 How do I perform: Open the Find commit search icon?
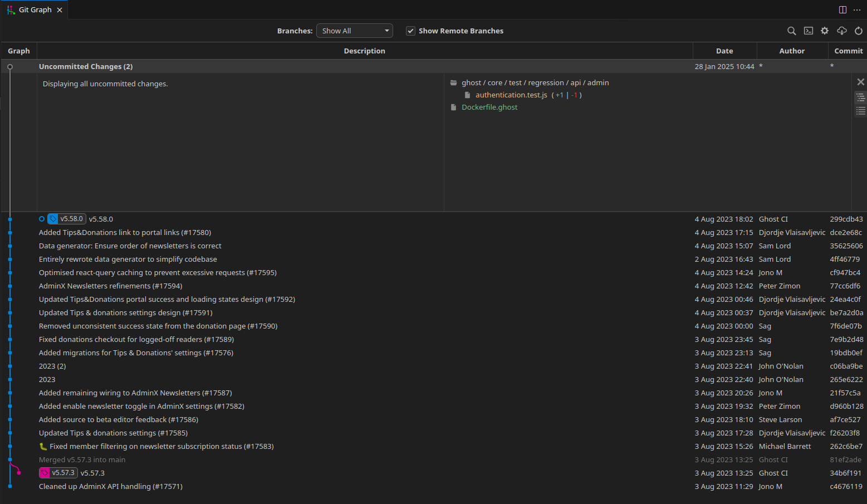point(791,31)
